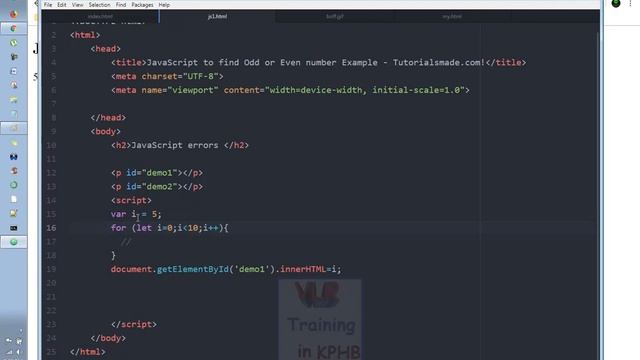640x360 pixels.
Task: Click the 'innerHTML' property
Action: click(303, 269)
